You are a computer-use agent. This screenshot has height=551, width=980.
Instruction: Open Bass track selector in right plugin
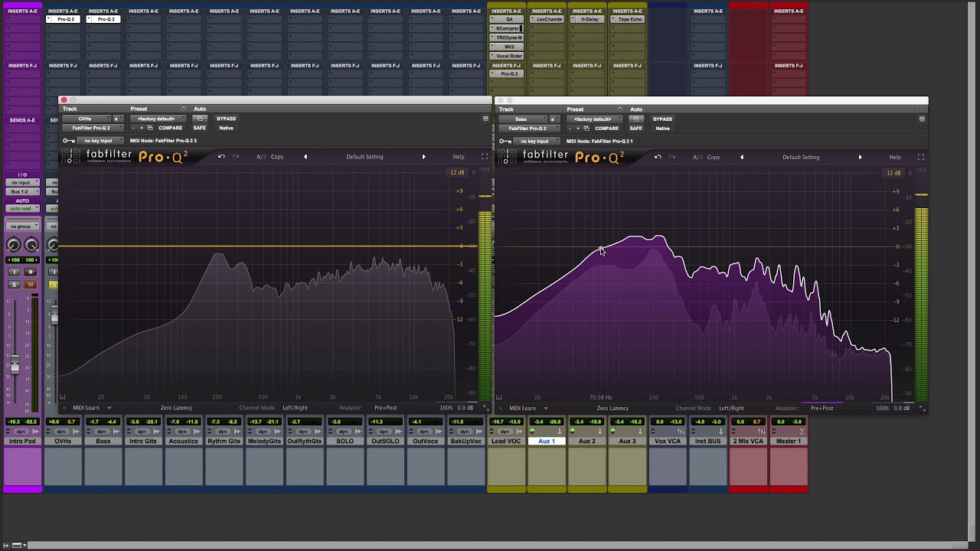click(521, 119)
